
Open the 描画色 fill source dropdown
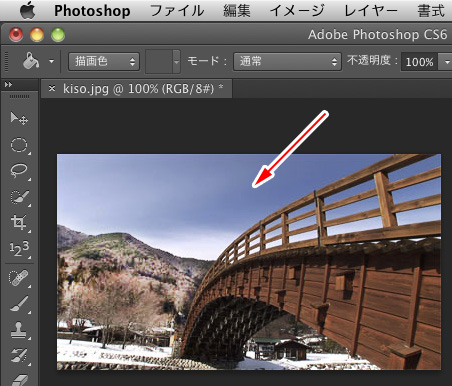(x=104, y=61)
